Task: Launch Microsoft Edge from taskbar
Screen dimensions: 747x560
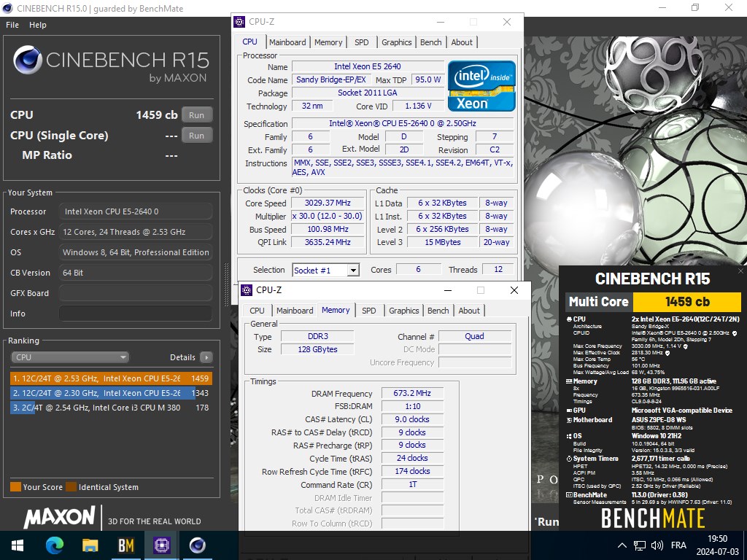Action: pyautogui.click(x=54, y=545)
